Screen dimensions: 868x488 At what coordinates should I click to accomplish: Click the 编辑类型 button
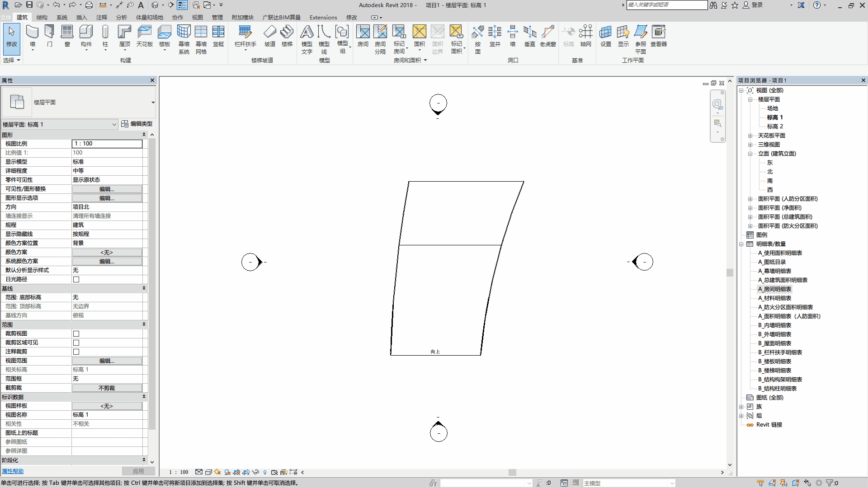tap(137, 124)
